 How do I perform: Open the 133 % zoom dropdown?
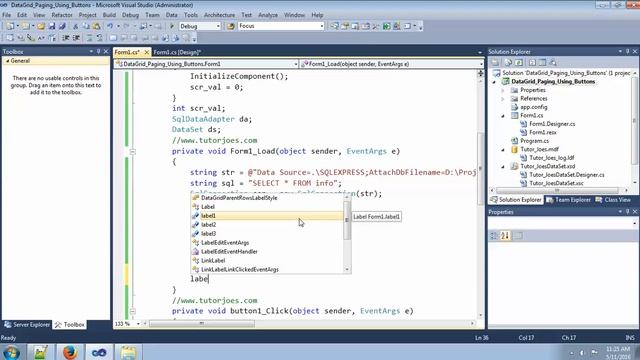138,324
